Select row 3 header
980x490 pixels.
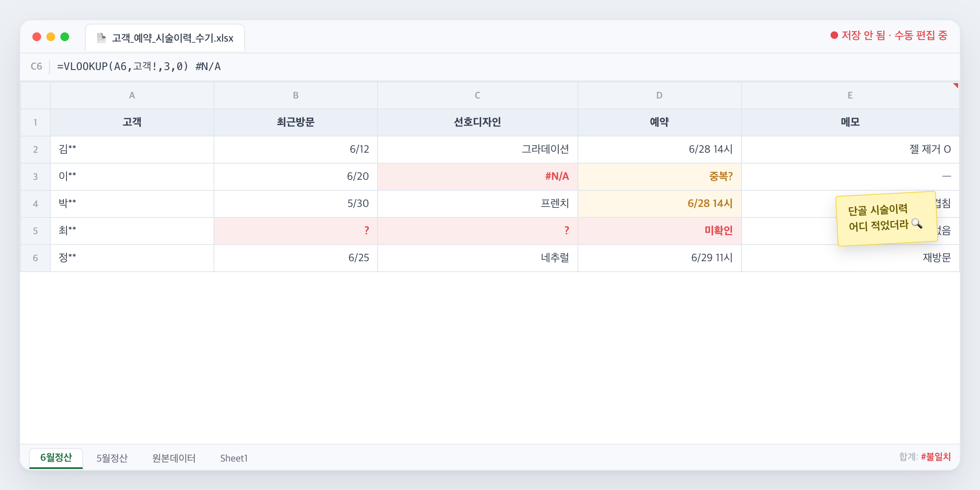35,177
